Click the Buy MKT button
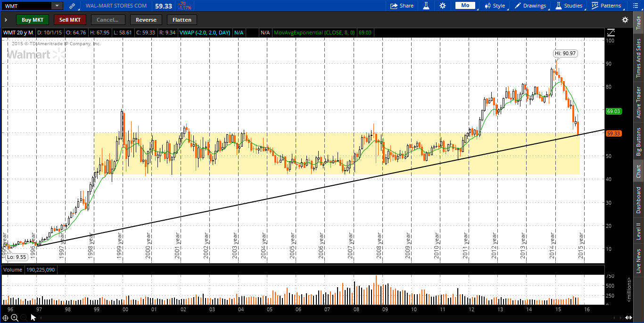644x323 pixels. (x=33, y=20)
